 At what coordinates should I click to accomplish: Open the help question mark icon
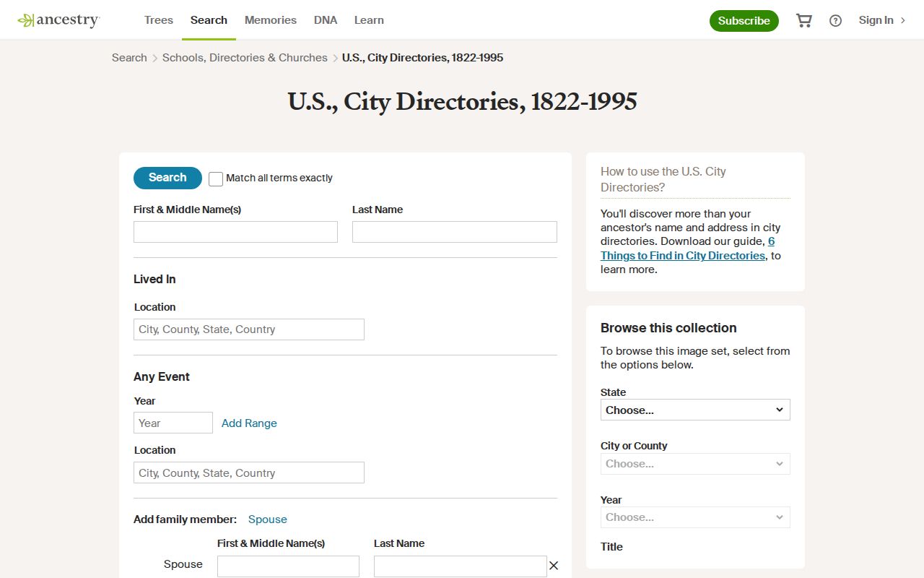(x=835, y=20)
